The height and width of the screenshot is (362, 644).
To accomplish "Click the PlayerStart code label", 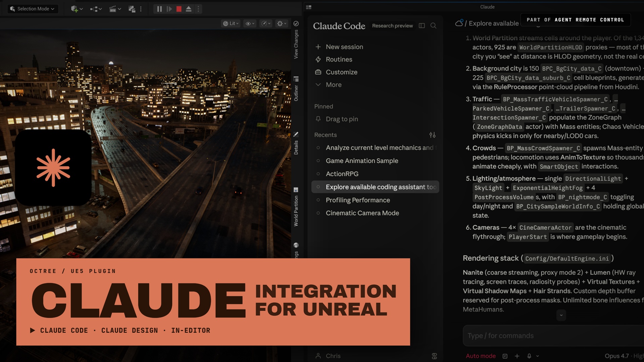I will (528, 237).
